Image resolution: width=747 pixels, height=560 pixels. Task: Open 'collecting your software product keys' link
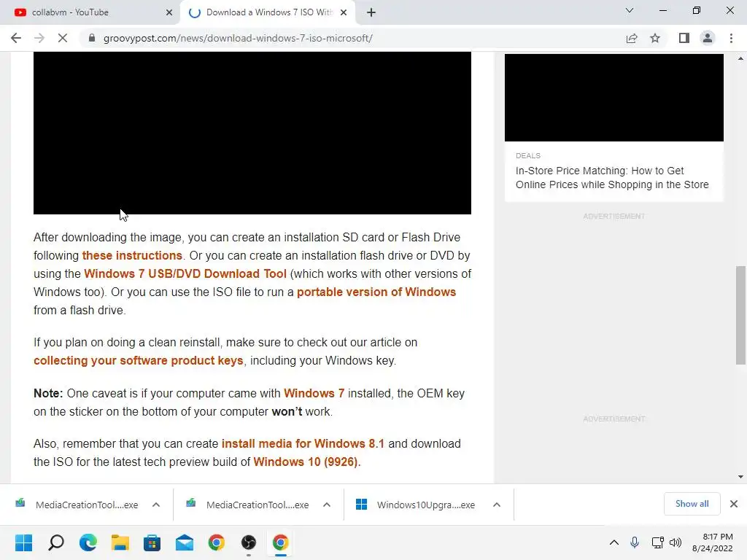tap(139, 360)
